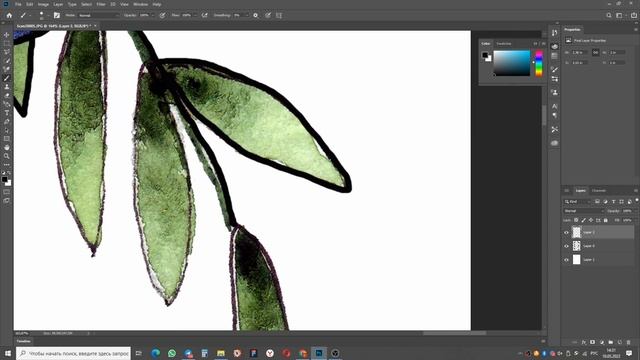Switch to the Swatches tab
The height and width of the screenshot is (360, 640).
(x=504, y=44)
